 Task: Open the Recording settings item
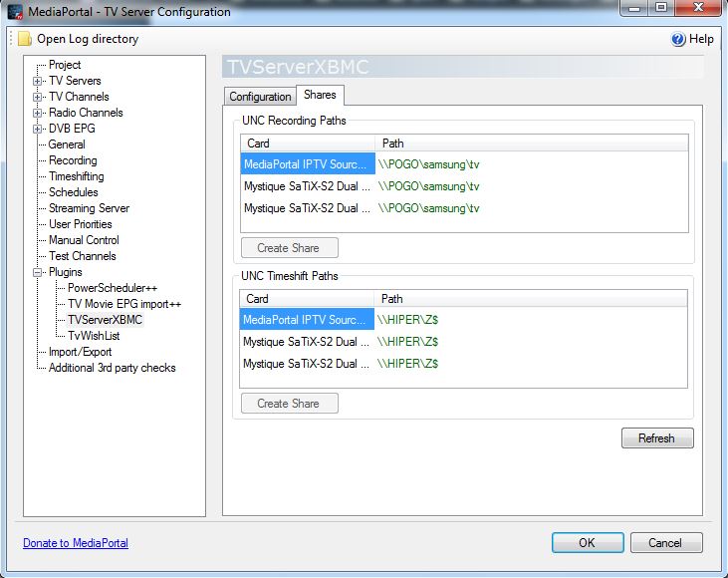coord(73,160)
